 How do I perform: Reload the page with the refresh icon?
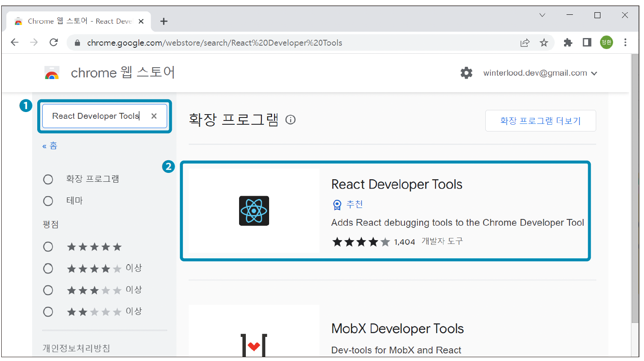54,42
